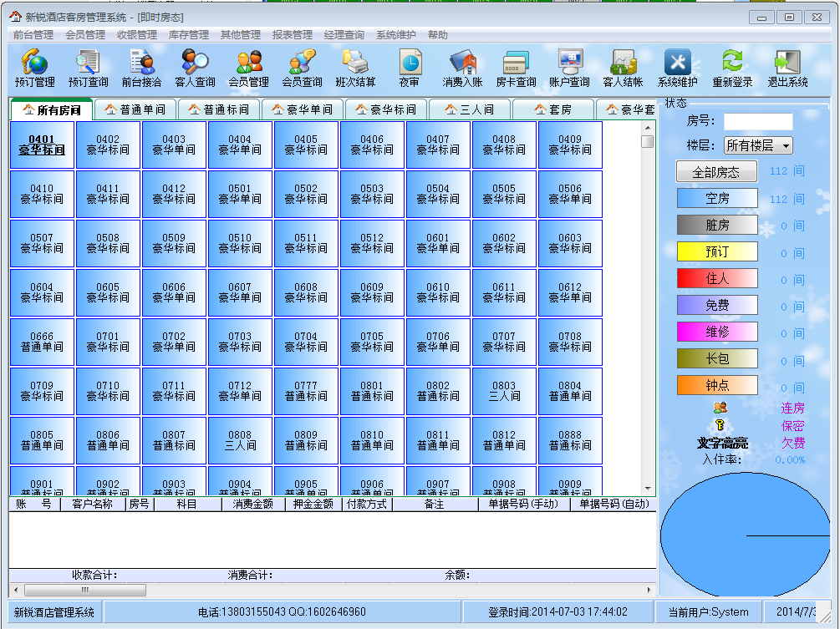The height and width of the screenshot is (629, 840).
Task: Click 当前用户:System in status bar
Action: [708, 611]
